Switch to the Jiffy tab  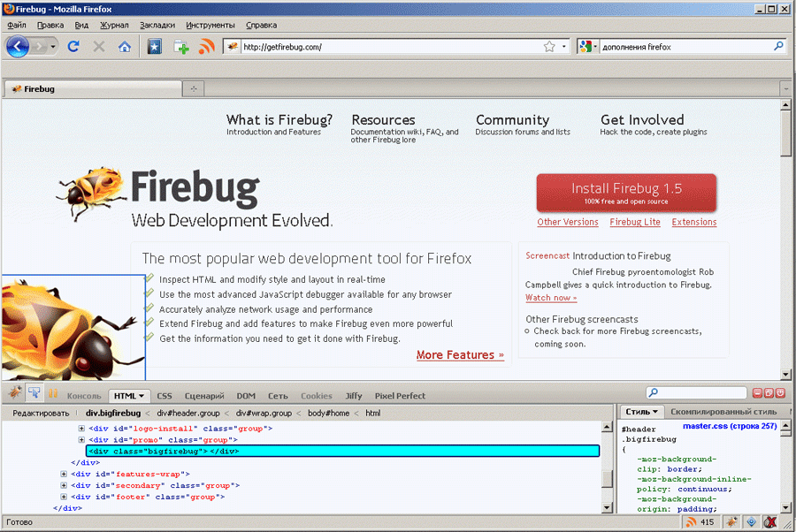point(353,396)
